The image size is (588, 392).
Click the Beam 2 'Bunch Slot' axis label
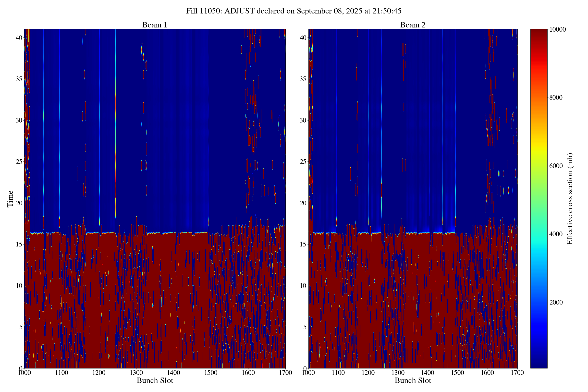(x=413, y=380)
